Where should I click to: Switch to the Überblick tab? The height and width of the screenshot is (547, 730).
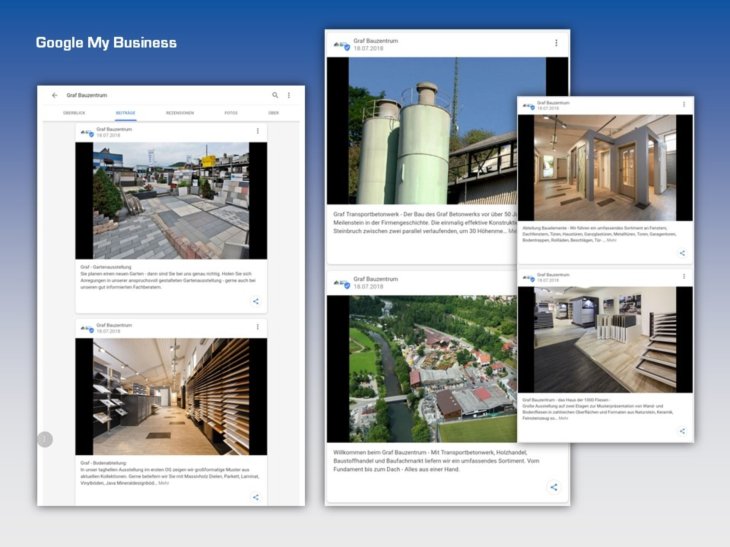(x=74, y=113)
